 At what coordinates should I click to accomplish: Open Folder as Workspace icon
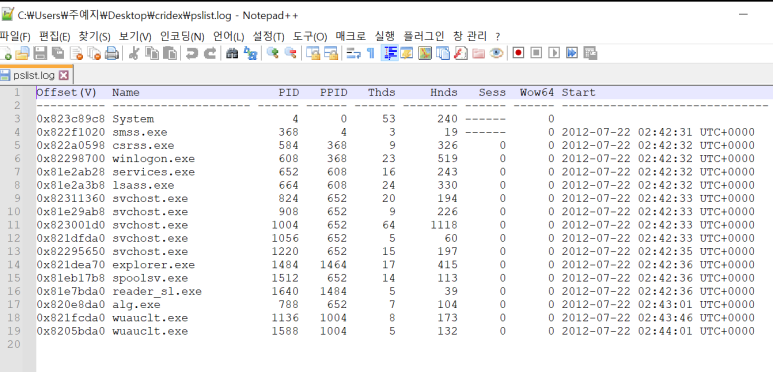tap(478, 53)
